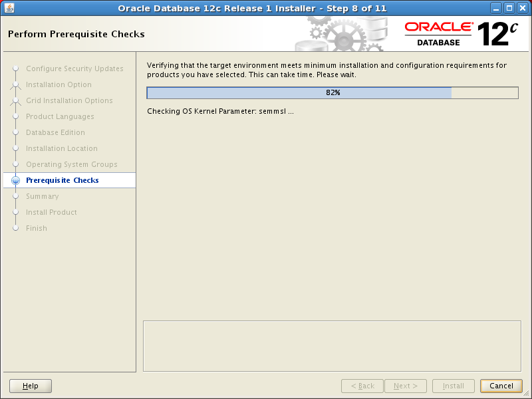
Task: Select the Installation Location step
Action: 62,148
